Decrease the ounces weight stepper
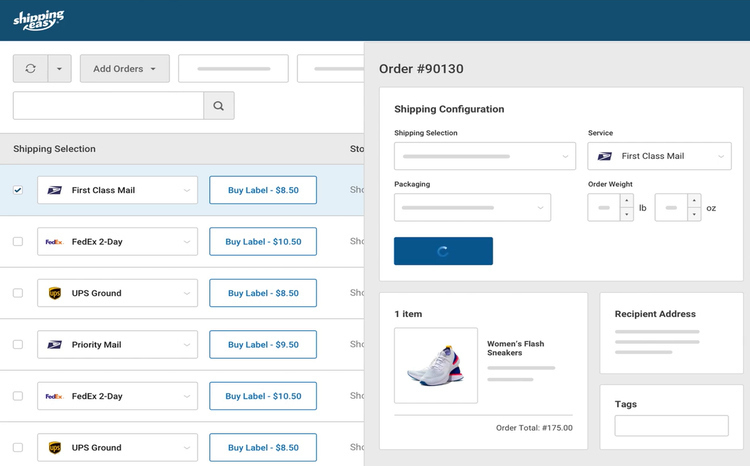This screenshot has width=750, height=466. (694, 215)
